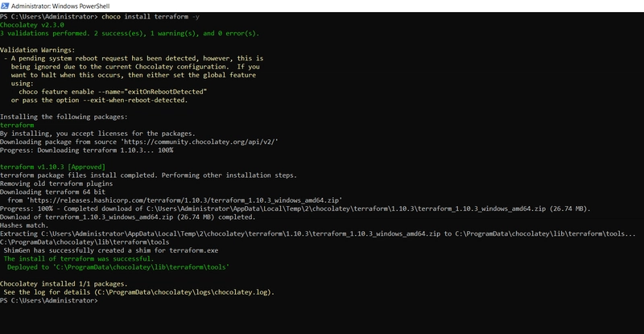Click the green Chocolatey v2.3.0 text

click(32, 25)
